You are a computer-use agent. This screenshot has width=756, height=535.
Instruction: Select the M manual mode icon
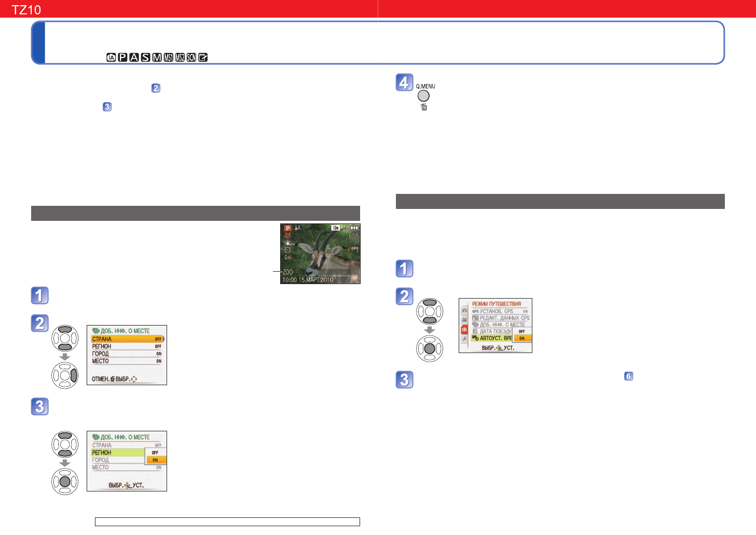(x=157, y=58)
